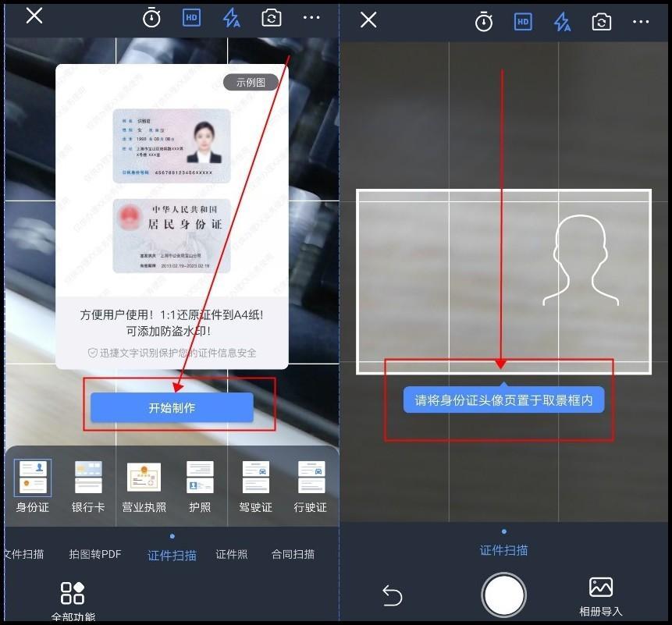Toggle auto flash on the right screen
Screen dimensions: 672x625
pyautogui.click(x=562, y=22)
